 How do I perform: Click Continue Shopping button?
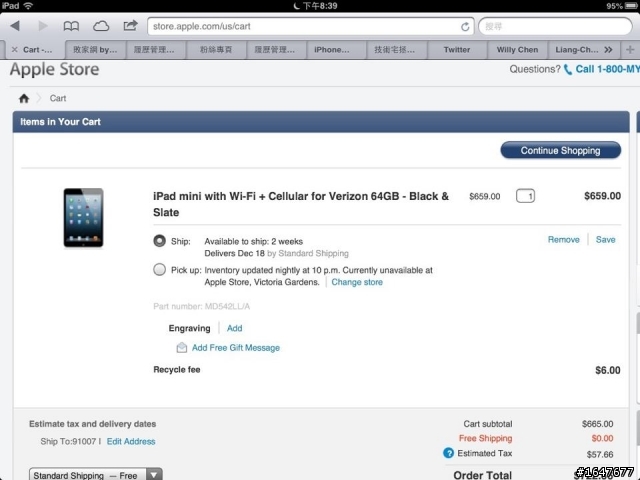pos(560,150)
